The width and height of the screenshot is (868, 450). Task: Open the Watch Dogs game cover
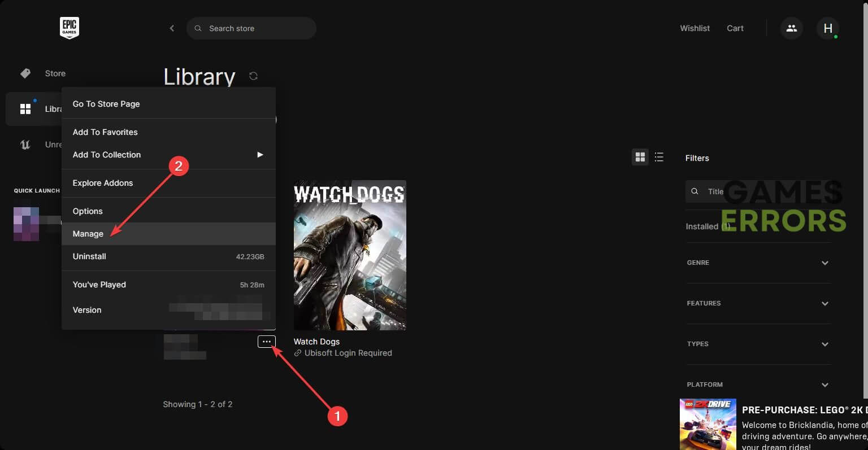coord(350,255)
